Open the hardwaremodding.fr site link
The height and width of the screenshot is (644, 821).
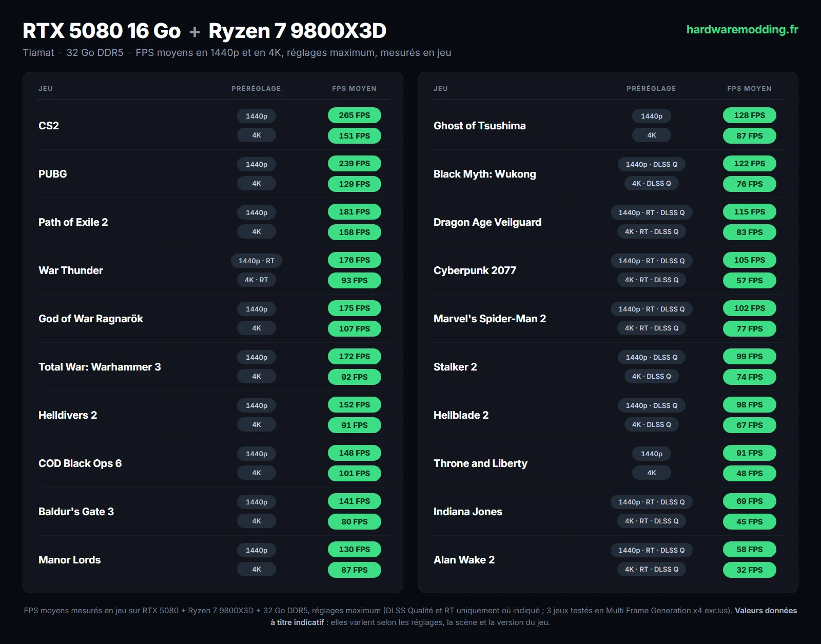(x=742, y=30)
